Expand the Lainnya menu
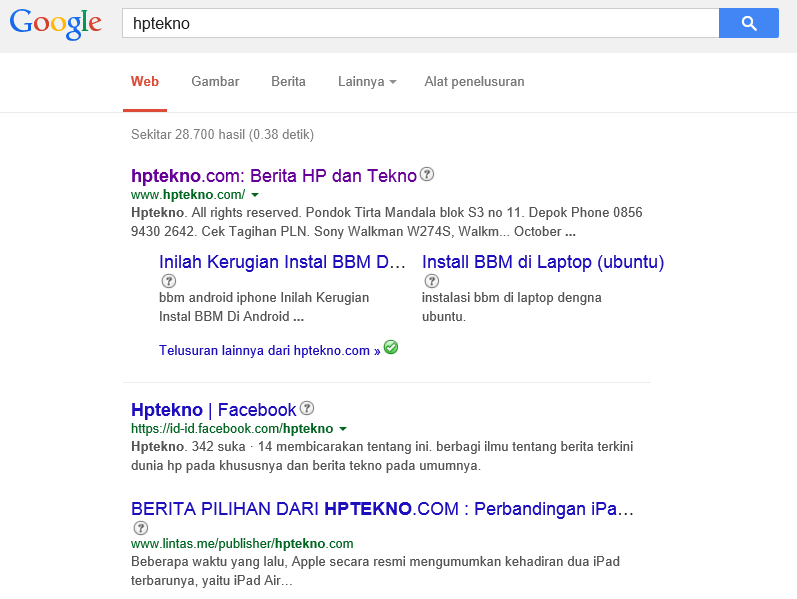797x599 pixels. click(367, 81)
